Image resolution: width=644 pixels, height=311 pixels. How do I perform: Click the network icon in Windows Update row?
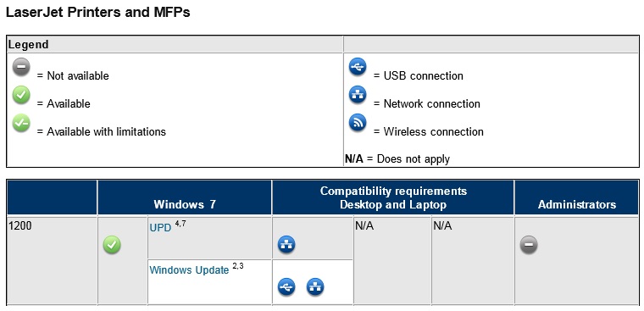click(x=315, y=286)
